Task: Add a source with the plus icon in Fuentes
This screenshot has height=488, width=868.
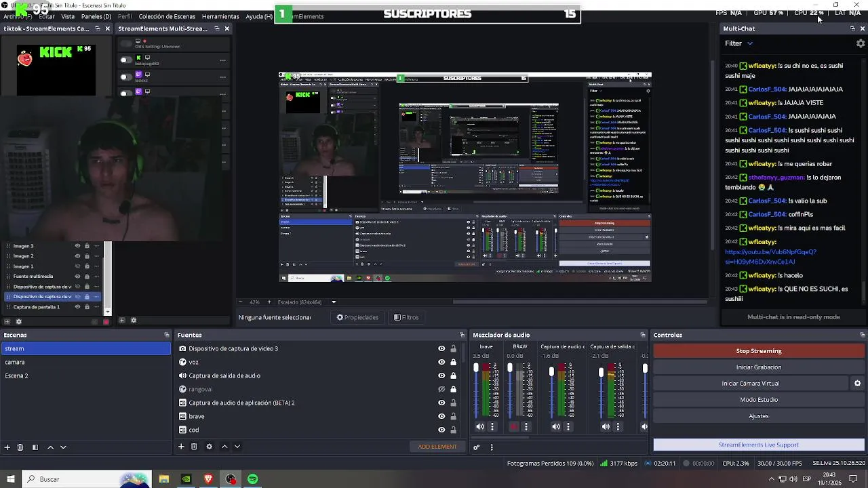Action: pyautogui.click(x=181, y=447)
